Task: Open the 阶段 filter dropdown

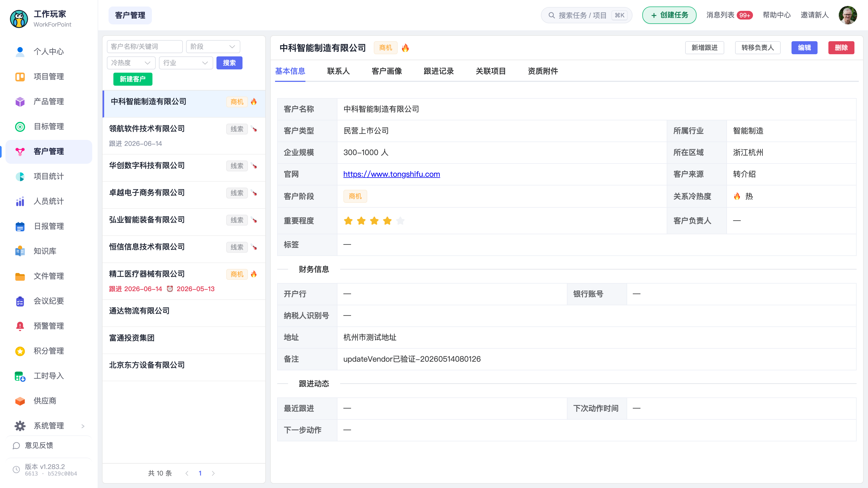Action: point(213,46)
